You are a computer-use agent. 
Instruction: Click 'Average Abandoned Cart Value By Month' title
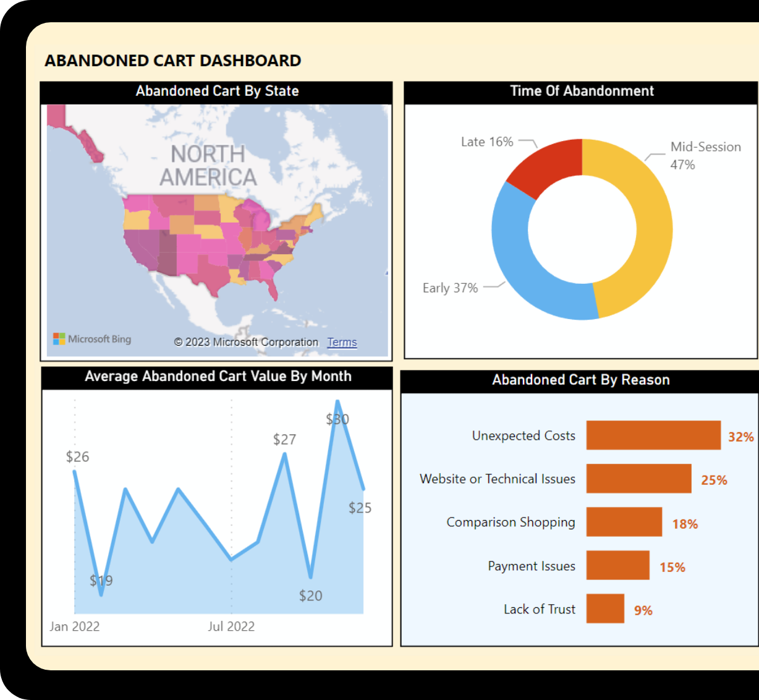[x=218, y=376]
